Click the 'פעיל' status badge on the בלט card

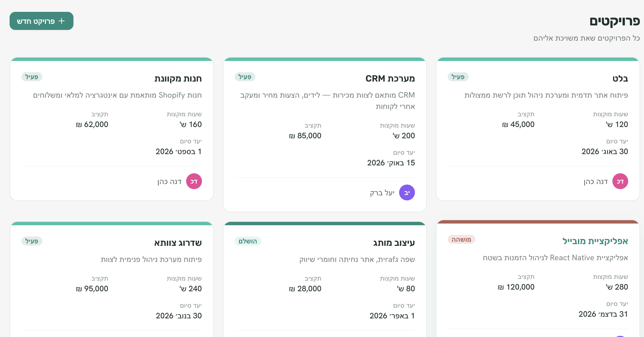pyautogui.click(x=458, y=77)
